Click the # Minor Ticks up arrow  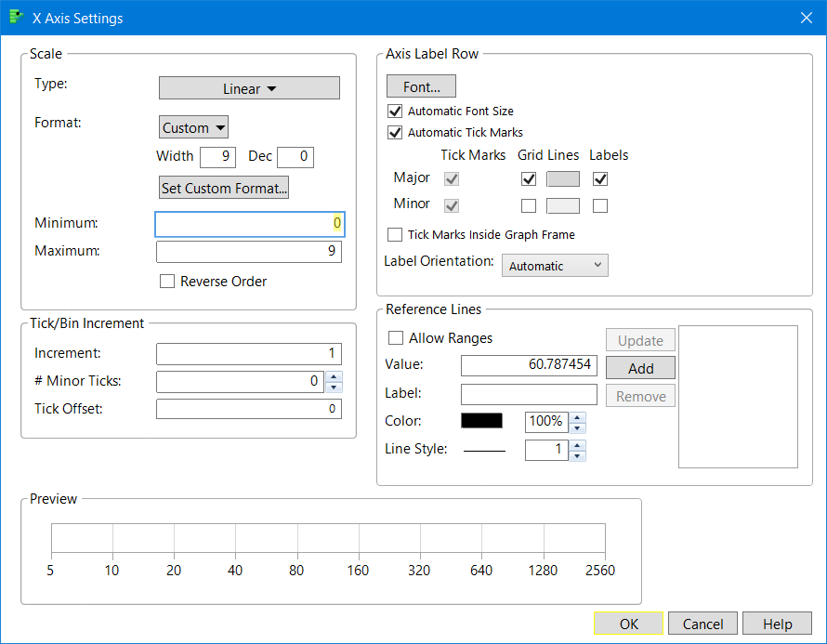tap(334, 376)
